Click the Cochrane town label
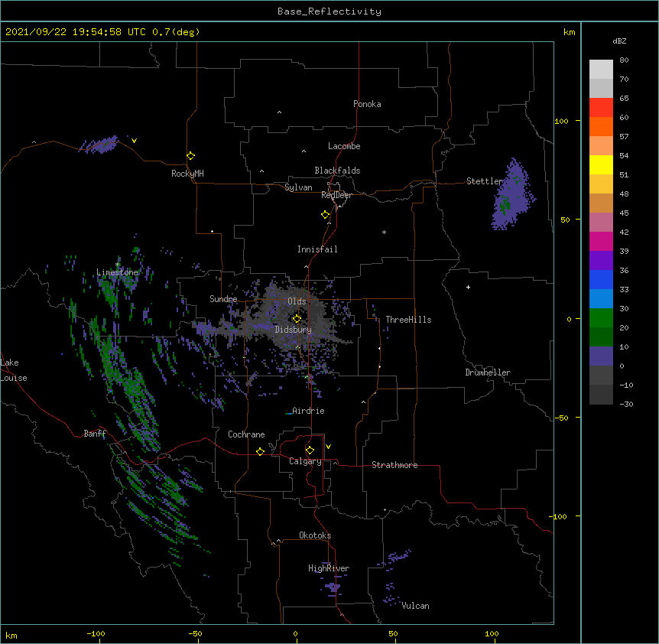Viewport: 659px width, 644px height. [x=246, y=434]
